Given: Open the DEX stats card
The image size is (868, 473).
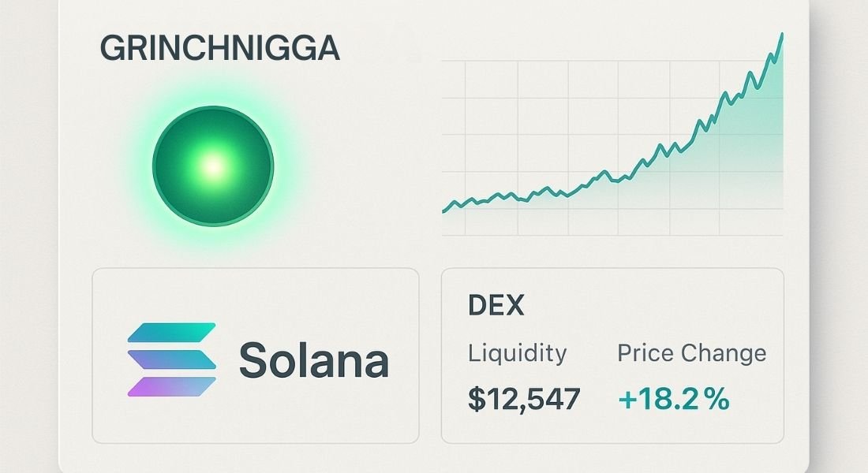Looking at the screenshot, I should click(612, 356).
